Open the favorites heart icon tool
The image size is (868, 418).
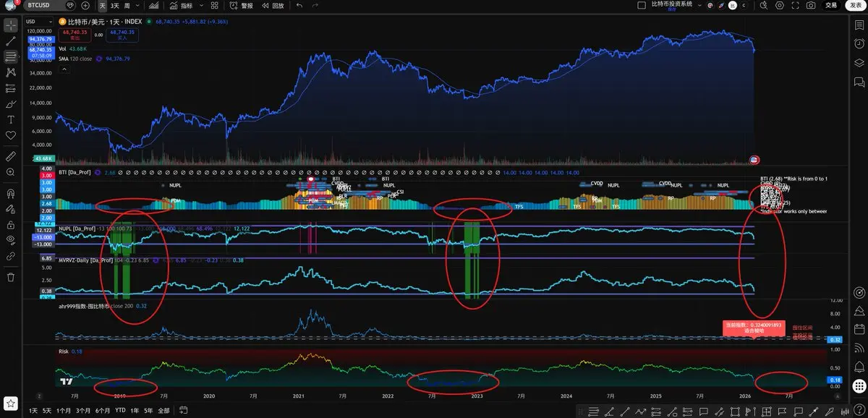click(x=11, y=136)
